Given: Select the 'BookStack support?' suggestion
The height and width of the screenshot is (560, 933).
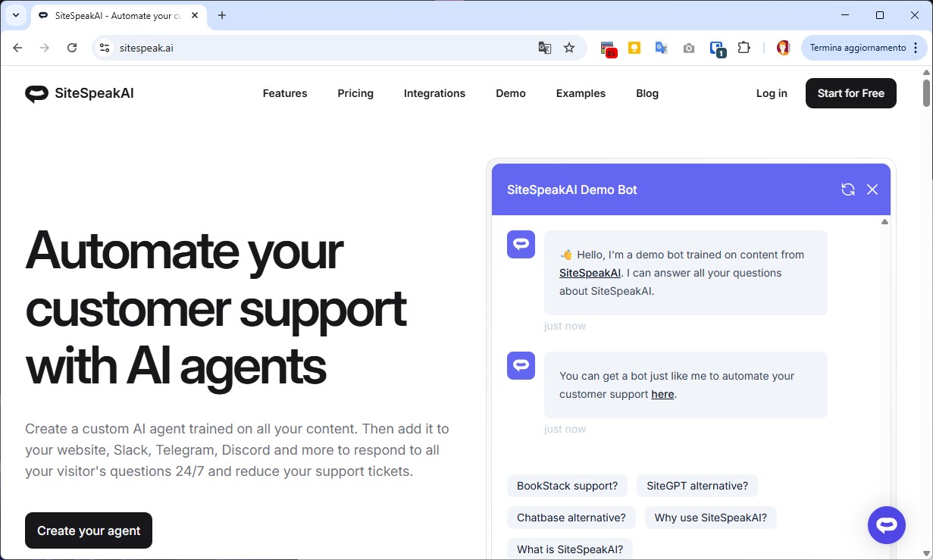Looking at the screenshot, I should (567, 486).
